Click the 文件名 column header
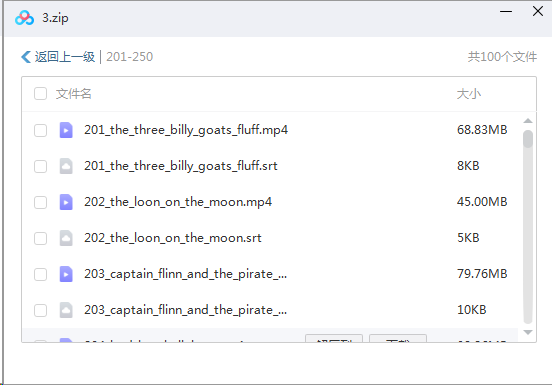This screenshot has width=552, height=385. pyautogui.click(x=74, y=94)
